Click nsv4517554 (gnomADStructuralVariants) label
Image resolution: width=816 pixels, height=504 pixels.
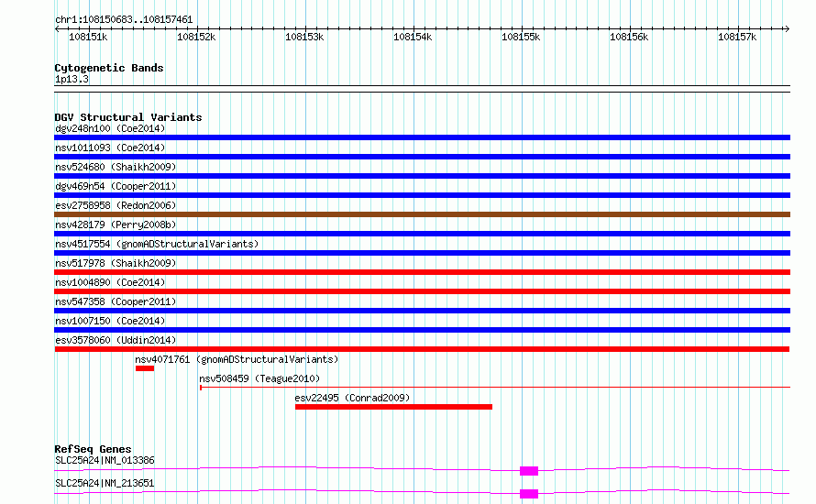[157, 244]
